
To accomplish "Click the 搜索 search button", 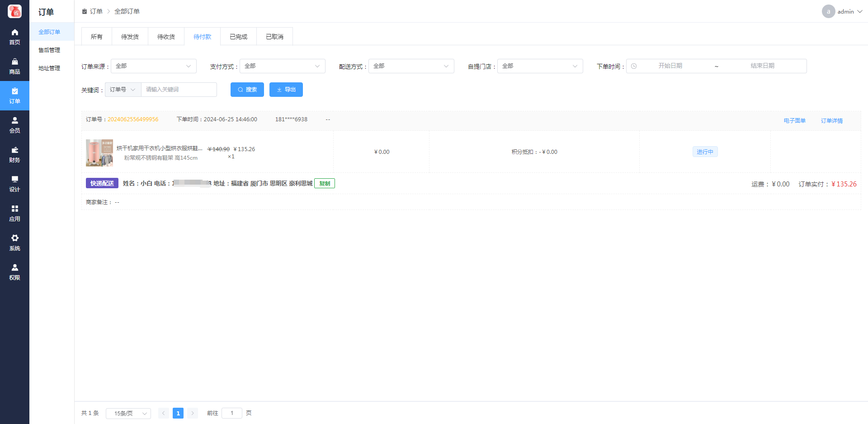I will tap(247, 90).
